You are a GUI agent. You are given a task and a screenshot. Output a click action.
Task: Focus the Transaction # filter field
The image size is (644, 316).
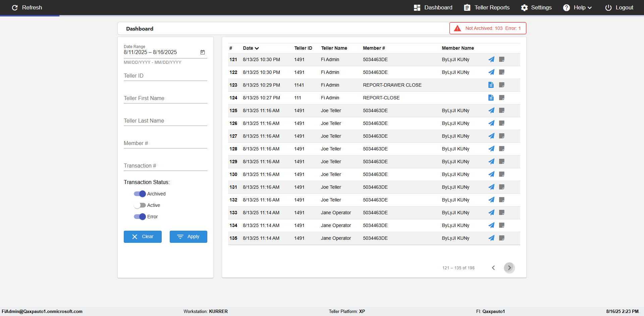pyautogui.click(x=165, y=166)
